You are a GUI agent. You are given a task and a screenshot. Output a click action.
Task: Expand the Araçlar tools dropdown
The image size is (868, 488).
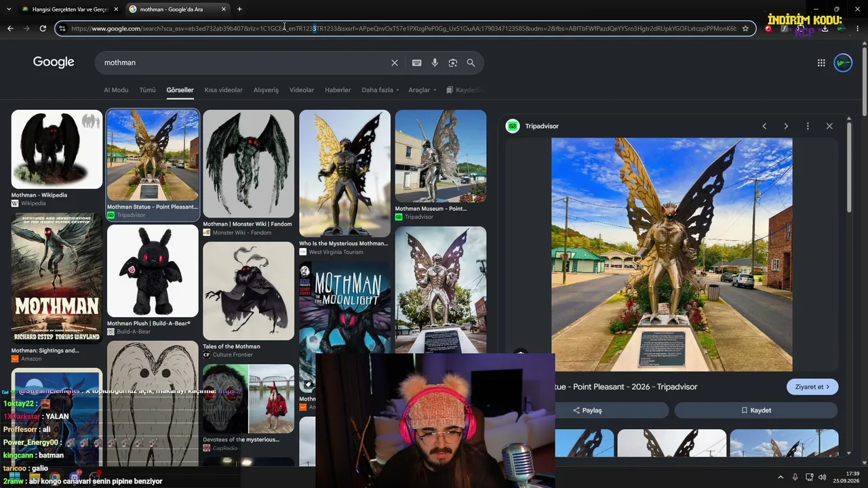tap(422, 90)
